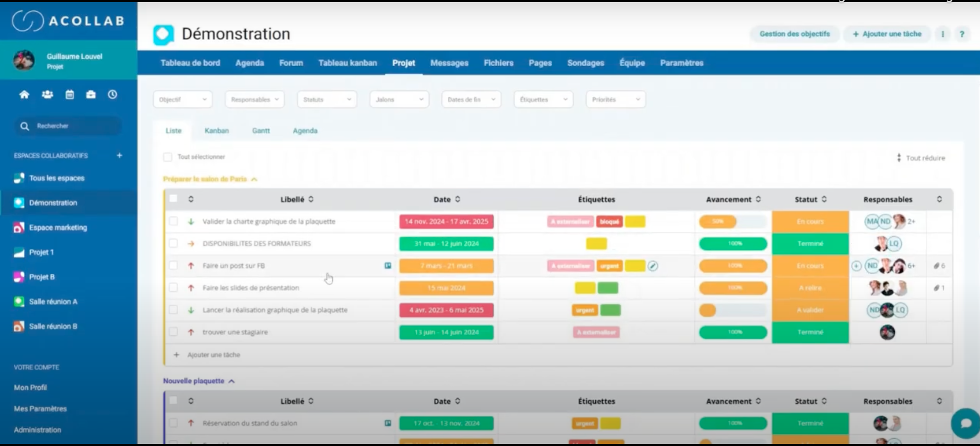
Task: Click the Ajouter une tâche header button
Action: click(887, 34)
